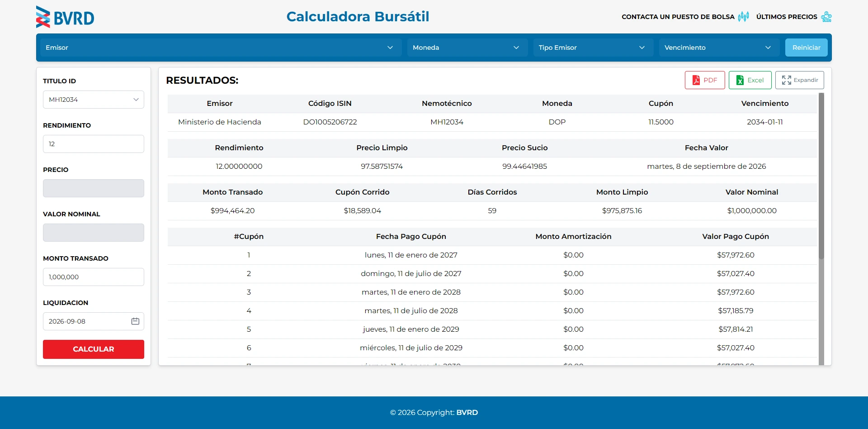Click the Calculadora Bursátil title
Viewport: 868px width, 429px height.
(358, 17)
